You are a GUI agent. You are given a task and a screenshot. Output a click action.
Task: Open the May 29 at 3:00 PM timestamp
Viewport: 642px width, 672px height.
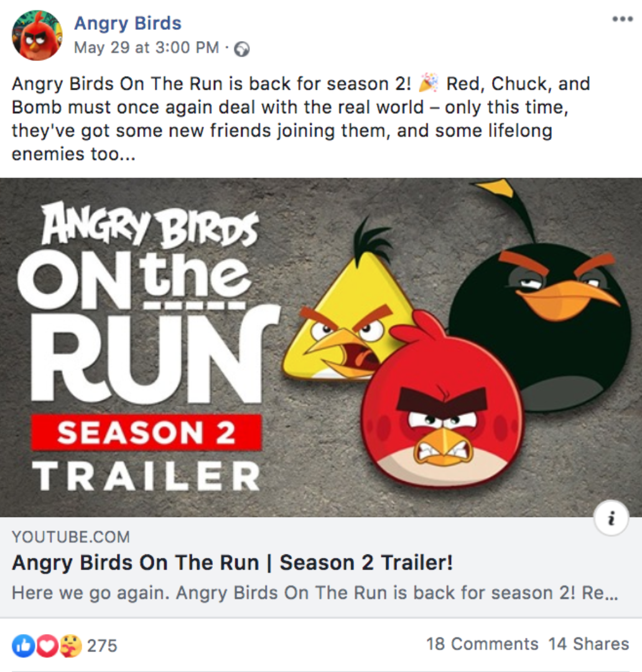[x=146, y=47]
